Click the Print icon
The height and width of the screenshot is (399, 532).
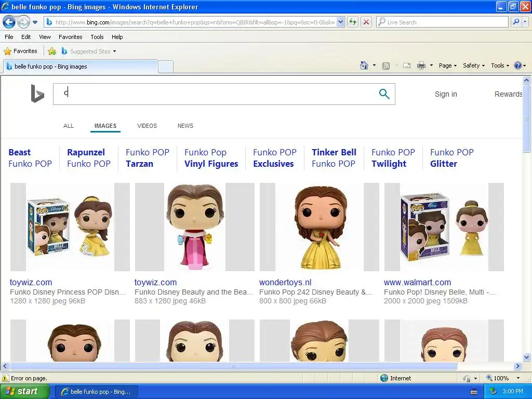(x=421, y=65)
